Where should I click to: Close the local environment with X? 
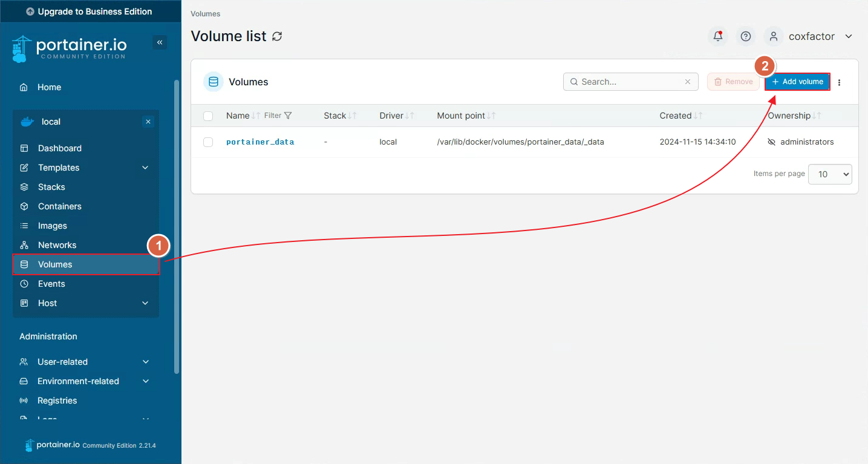click(x=148, y=122)
